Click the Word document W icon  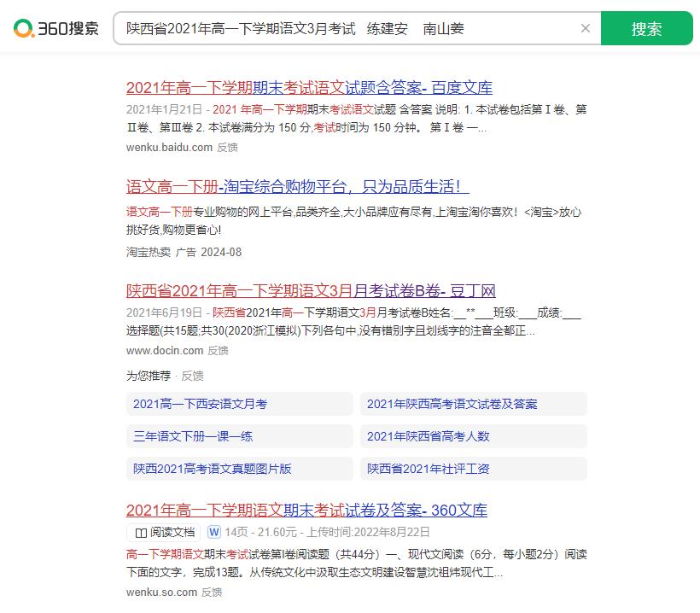pyautogui.click(x=213, y=532)
